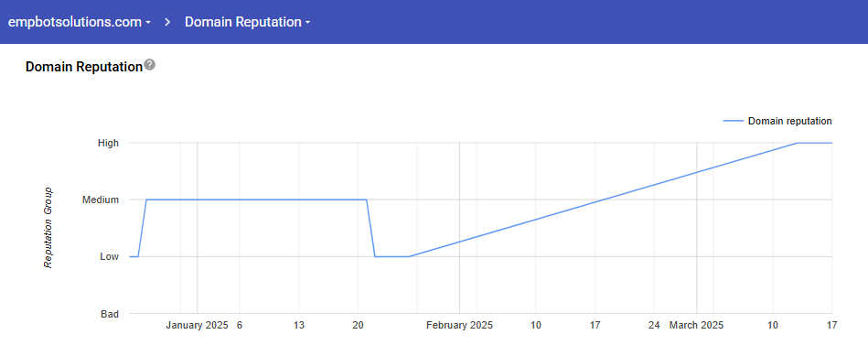
Task: Click the Domain reputation legend line
Action: [x=734, y=121]
